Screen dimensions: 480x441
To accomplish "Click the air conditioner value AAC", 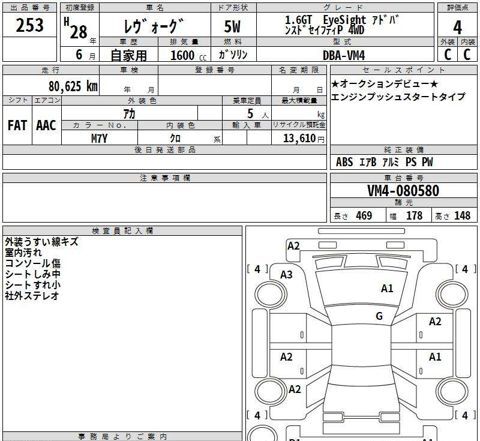I will (x=46, y=126).
